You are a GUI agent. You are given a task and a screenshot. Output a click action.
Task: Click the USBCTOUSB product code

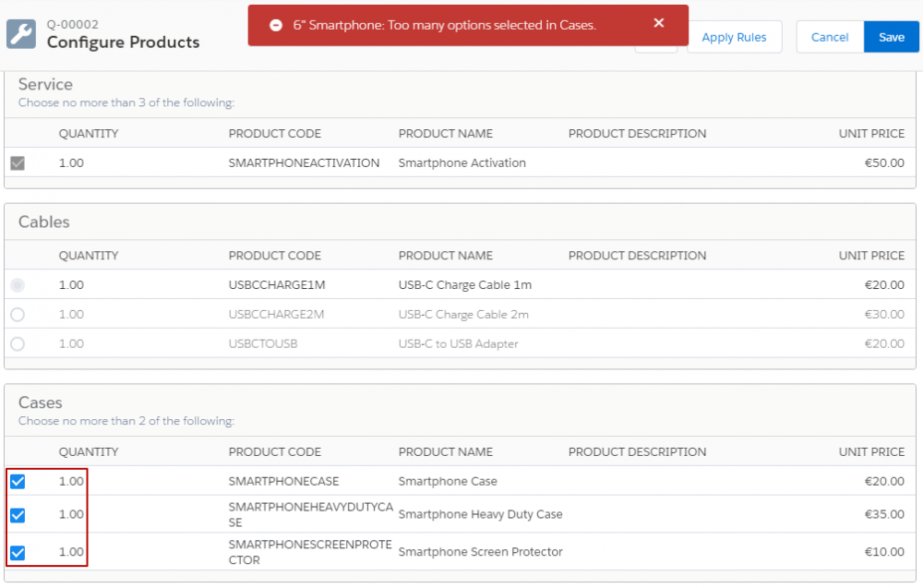[x=262, y=343]
